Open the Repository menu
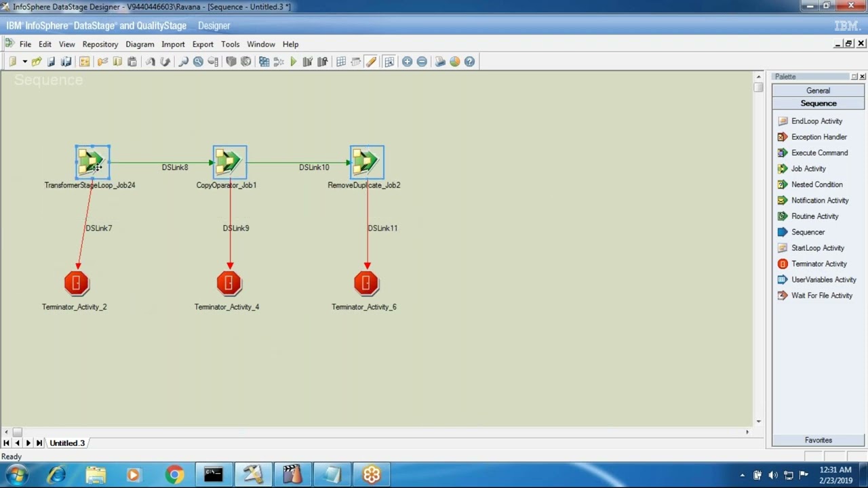868x488 pixels. [100, 44]
